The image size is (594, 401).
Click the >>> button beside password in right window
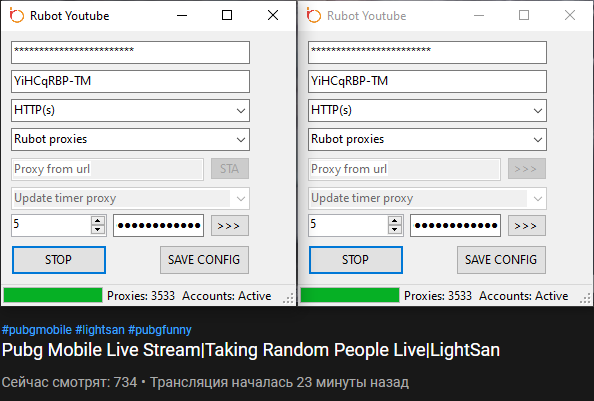[x=527, y=226]
